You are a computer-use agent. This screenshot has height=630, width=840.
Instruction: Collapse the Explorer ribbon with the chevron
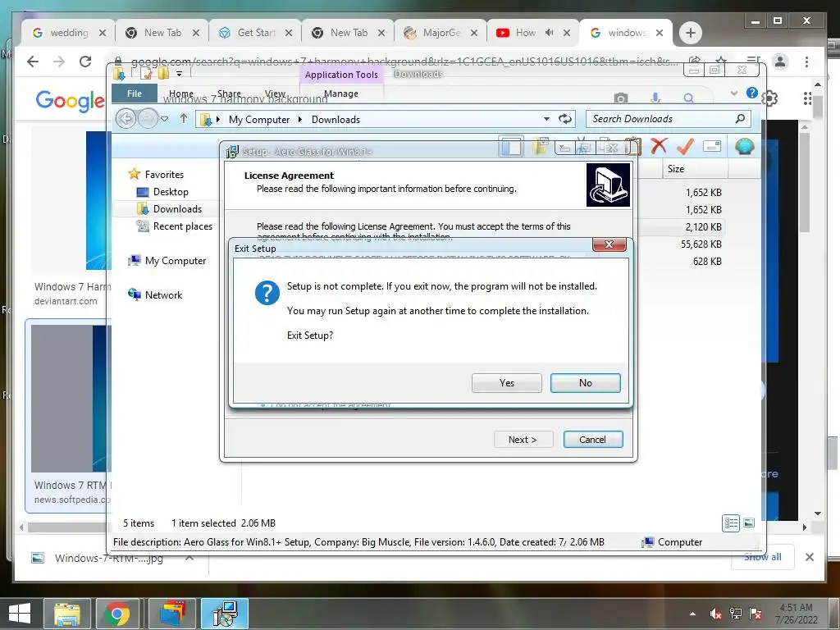(x=734, y=94)
